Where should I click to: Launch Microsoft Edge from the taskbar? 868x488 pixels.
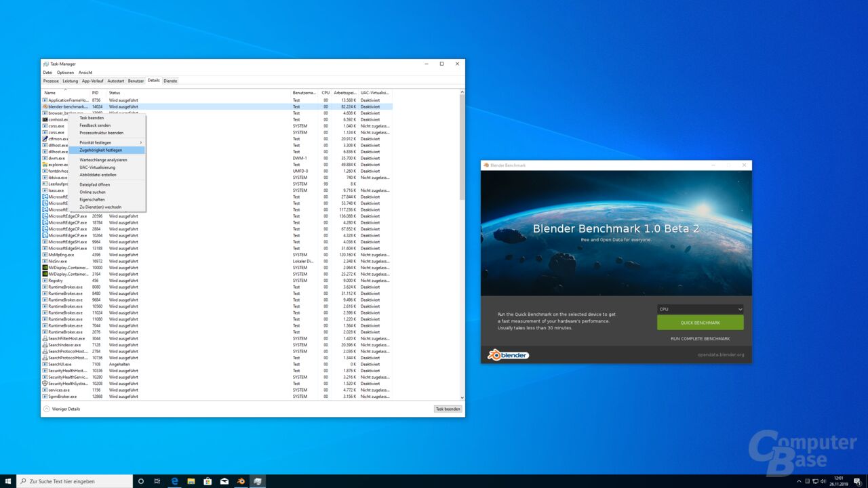coord(174,481)
